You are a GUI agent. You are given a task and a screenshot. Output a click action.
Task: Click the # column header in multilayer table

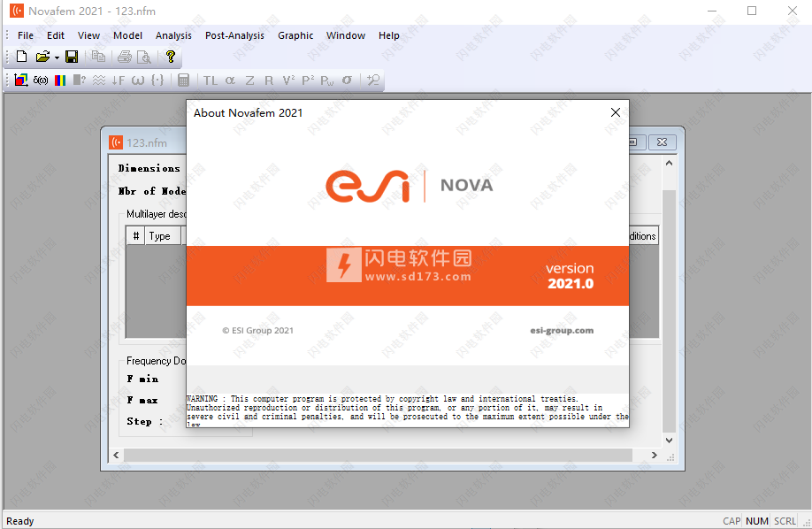coord(135,236)
